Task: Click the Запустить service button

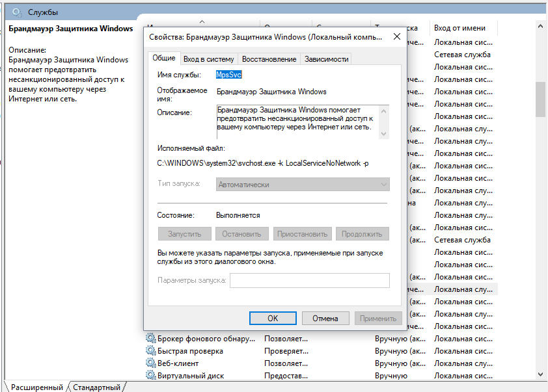Action: tap(185, 234)
